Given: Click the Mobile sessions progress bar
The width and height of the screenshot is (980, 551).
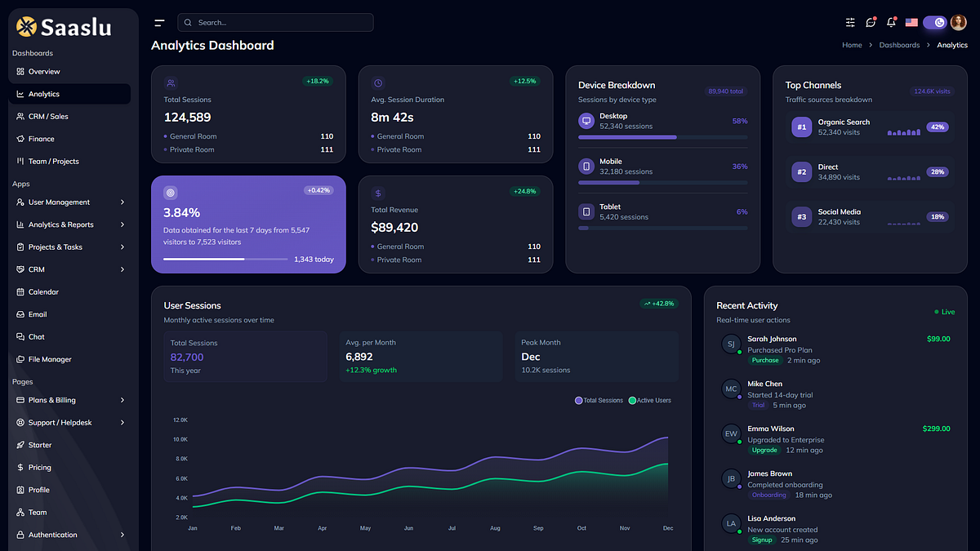Looking at the screenshot, I should pyautogui.click(x=662, y=183).
